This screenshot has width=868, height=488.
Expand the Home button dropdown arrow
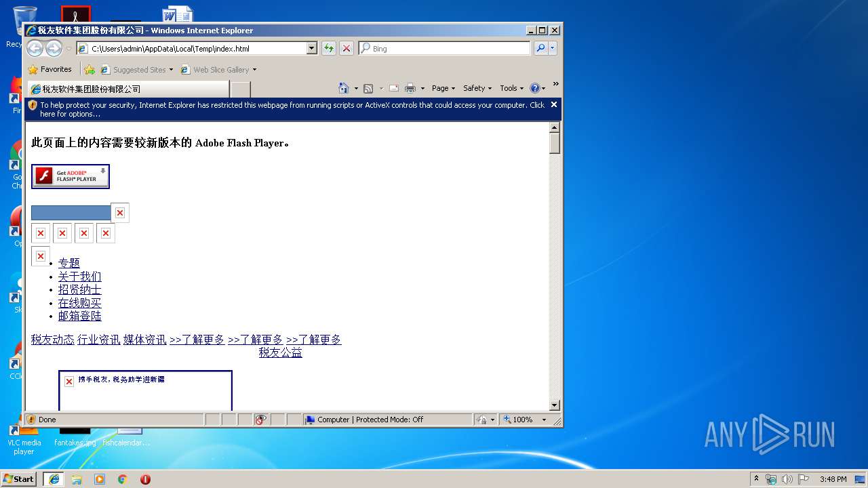pyautogui.click(x=356, y=88)
